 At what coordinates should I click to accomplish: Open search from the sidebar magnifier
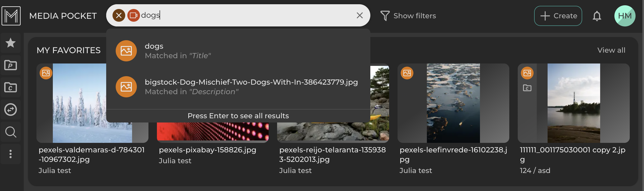[11, 132]
